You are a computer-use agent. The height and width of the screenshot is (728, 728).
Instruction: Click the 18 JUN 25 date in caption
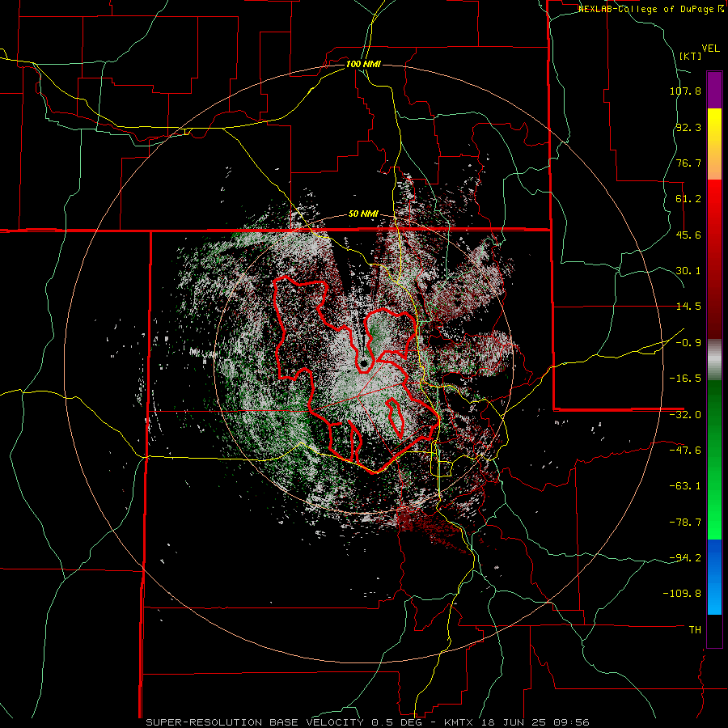click(513, 722)
